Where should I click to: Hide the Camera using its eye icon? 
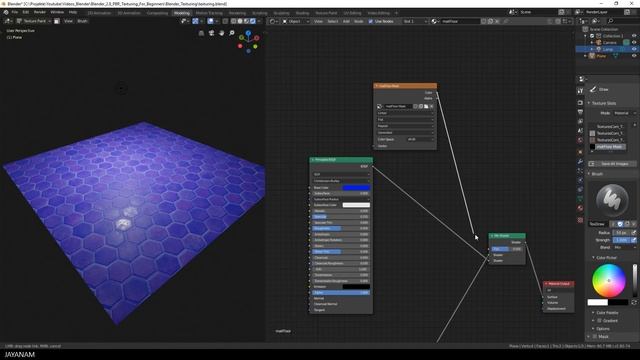[x=634, y=42]
